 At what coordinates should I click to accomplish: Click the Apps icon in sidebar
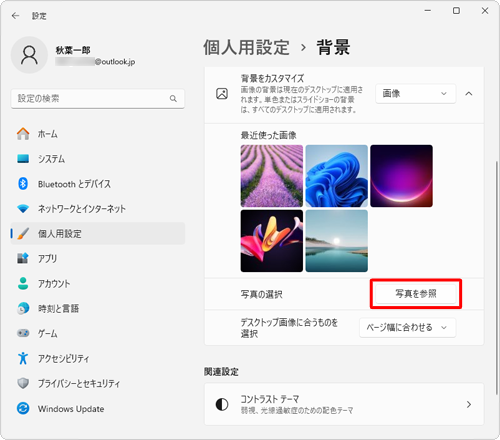click(x=23, y=258)
